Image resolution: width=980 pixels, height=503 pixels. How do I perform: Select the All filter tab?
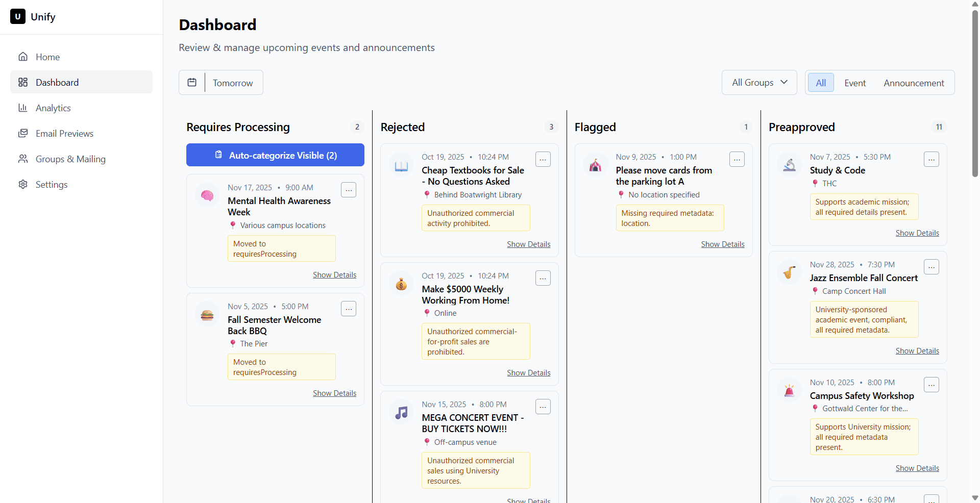pyautogui.click(x=821, y=83)
